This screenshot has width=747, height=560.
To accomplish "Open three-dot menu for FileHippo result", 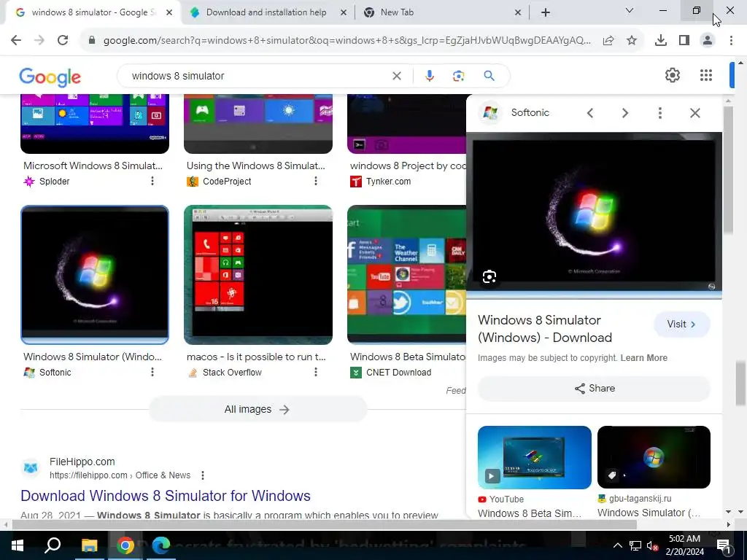I will (x=203, y=475).
